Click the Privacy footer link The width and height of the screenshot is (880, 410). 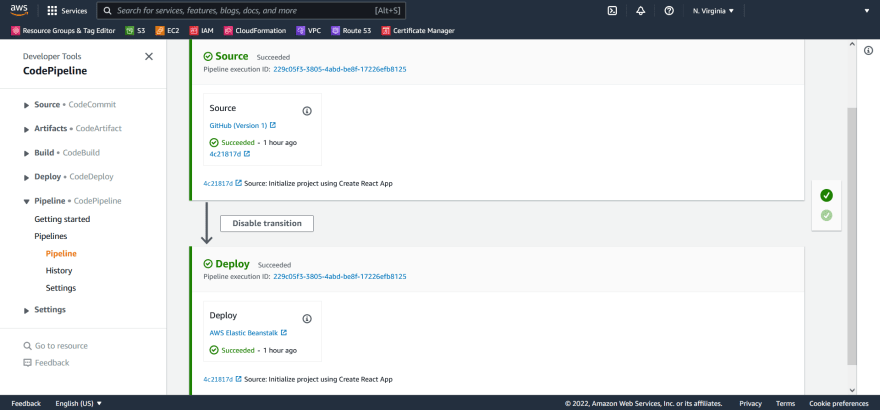750,403
